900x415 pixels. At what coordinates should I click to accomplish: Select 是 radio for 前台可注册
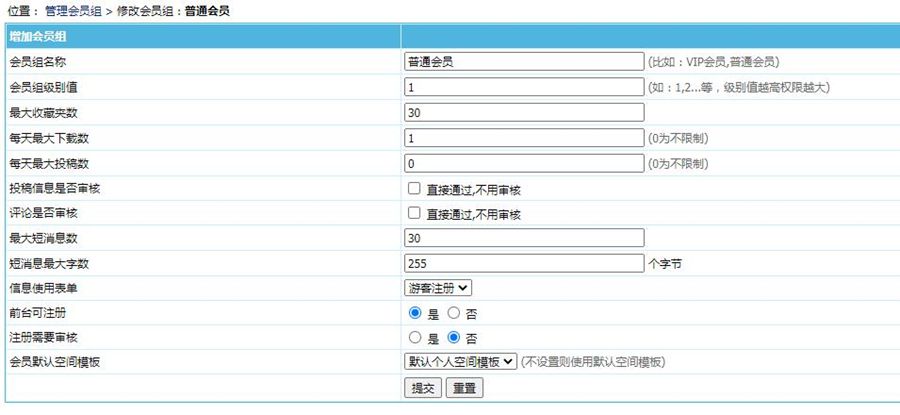click(415, 313)
